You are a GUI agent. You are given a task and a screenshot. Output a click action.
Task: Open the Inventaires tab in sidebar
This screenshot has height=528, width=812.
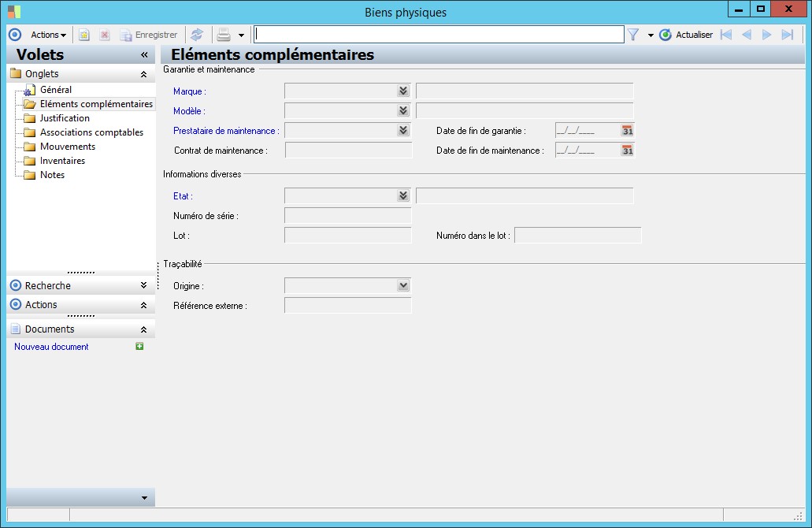62,161
